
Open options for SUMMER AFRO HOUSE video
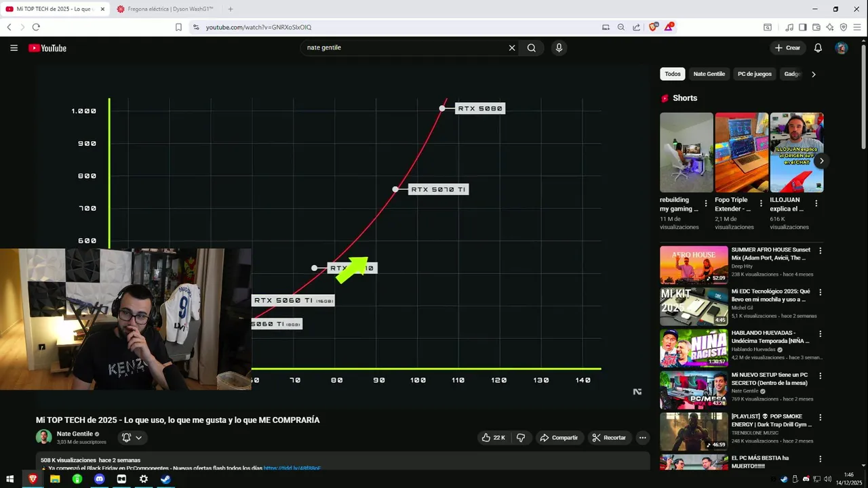coord(821,251)
